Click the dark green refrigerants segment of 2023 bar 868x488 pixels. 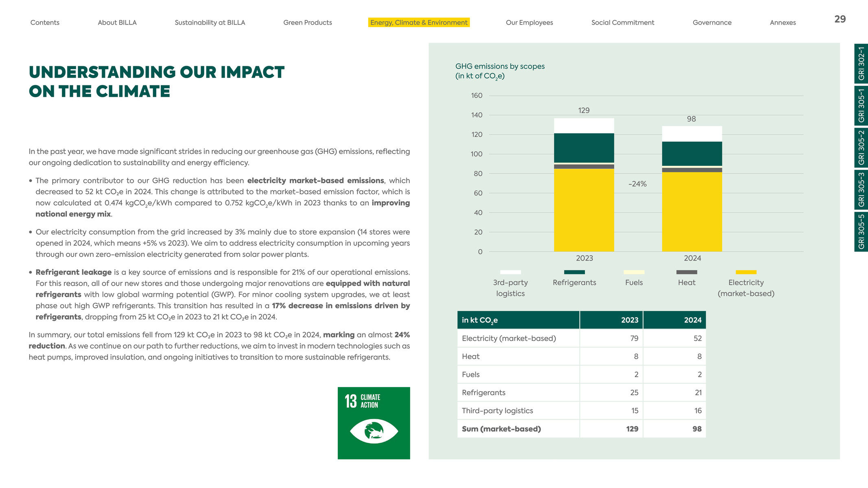(584, 148)
